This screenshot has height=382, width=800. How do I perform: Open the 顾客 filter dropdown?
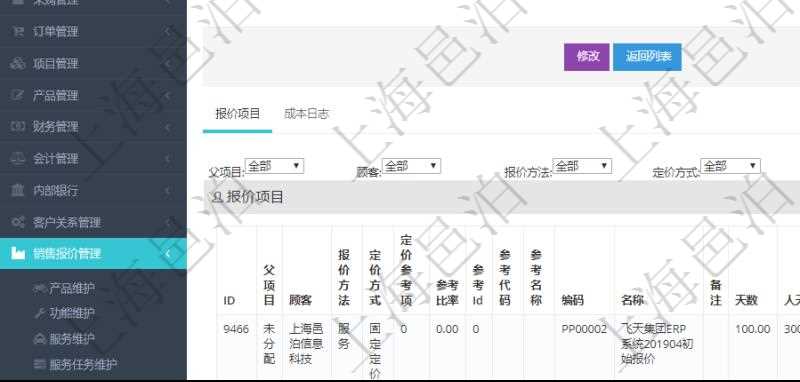click(x=411, y=166)
